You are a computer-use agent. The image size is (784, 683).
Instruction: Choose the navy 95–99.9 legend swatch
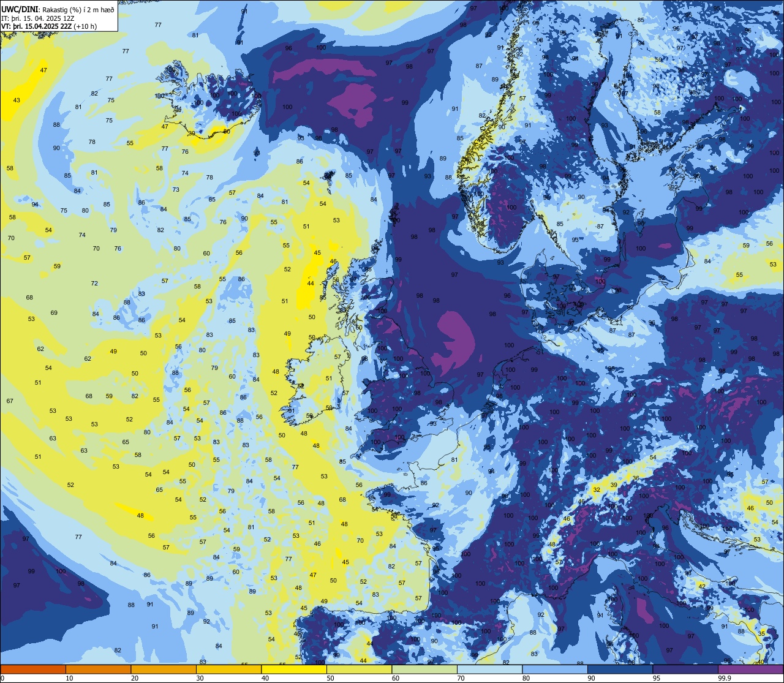(x=685, y=669)
